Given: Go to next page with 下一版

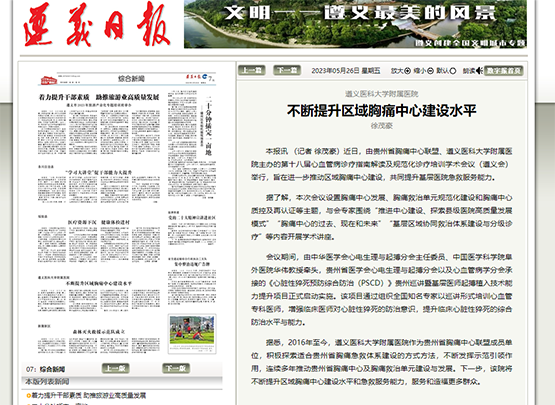Looking at the screenshot, I should (176, 368).
